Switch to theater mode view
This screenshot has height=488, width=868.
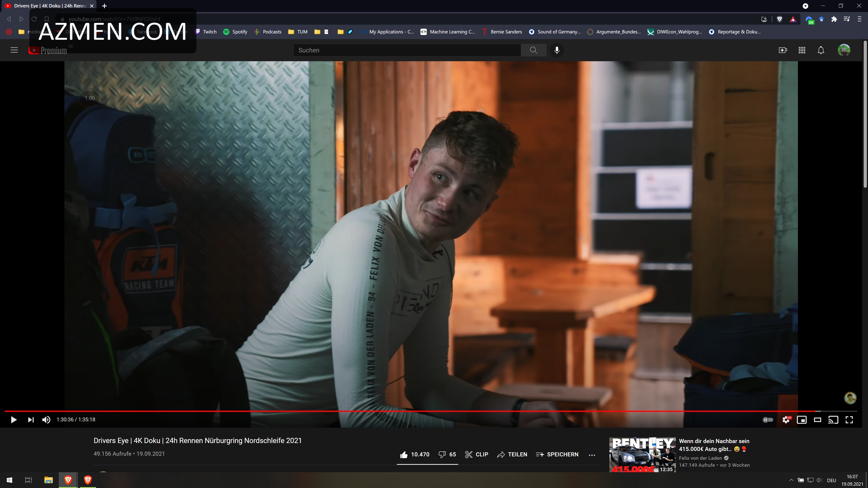click(817, 420)
